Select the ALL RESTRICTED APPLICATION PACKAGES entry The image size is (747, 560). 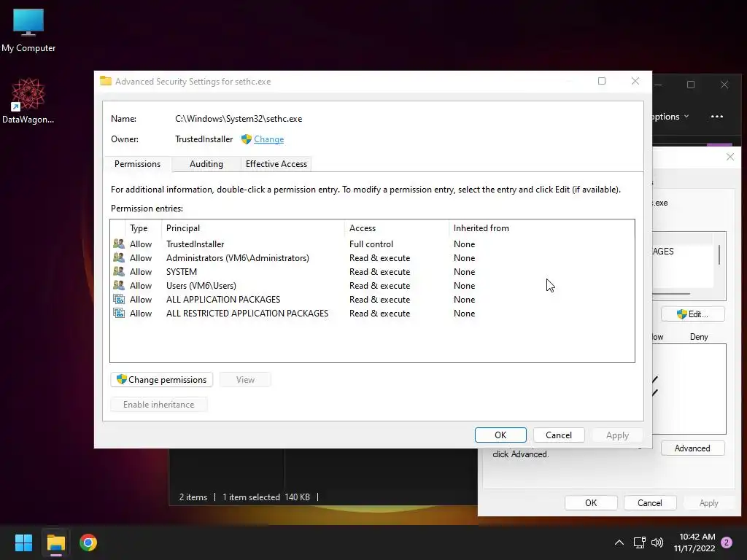pos(372,314)
